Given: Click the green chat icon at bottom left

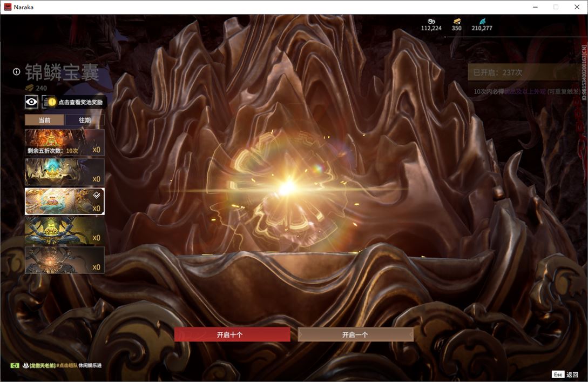Looking at the screenshot, I should [x=15, y=365].
